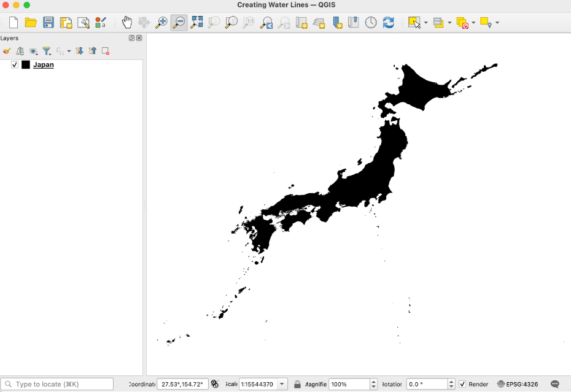The image size is (571, 392).
Task: Click the New Spatial Bookmark icon
Action: [337, 23]
